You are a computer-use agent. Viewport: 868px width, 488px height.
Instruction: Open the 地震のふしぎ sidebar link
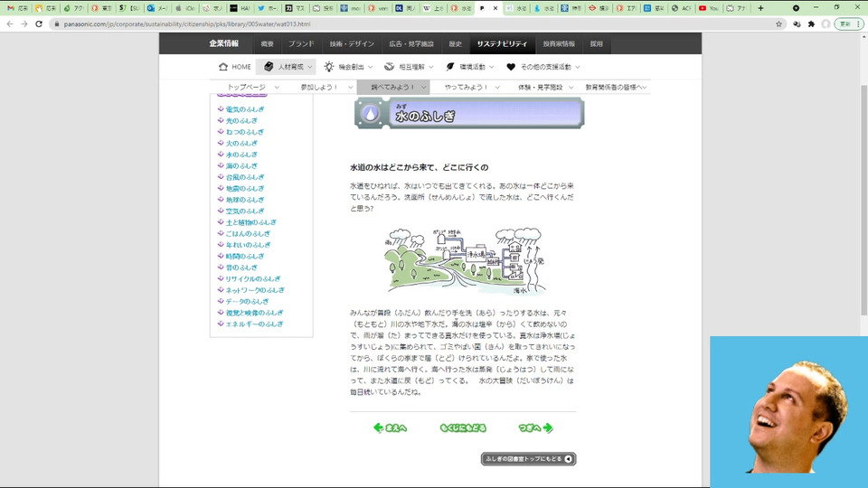245,189
